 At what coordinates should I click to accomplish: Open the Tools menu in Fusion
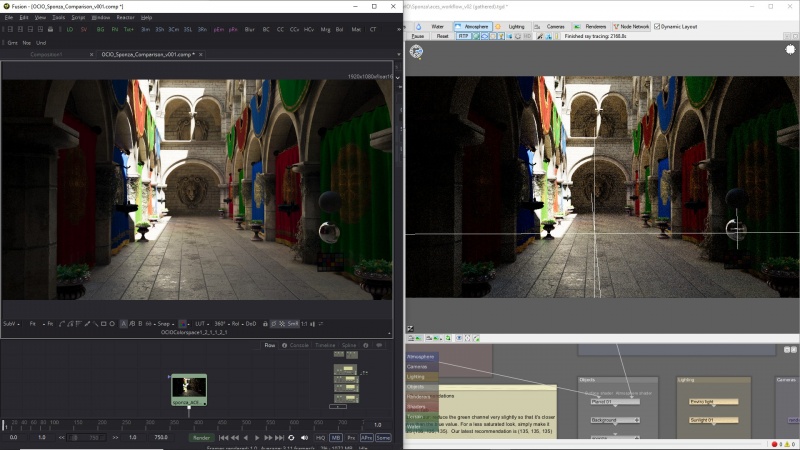59,17
